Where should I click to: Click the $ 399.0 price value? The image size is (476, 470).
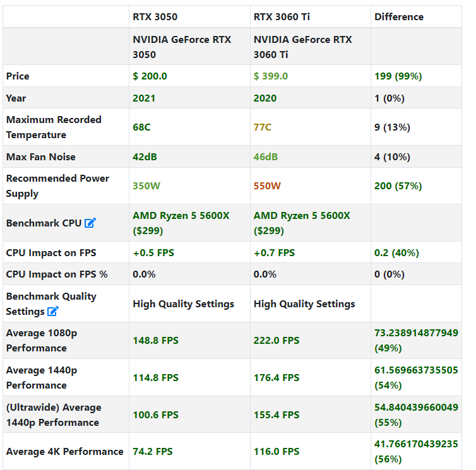(271, 76)
